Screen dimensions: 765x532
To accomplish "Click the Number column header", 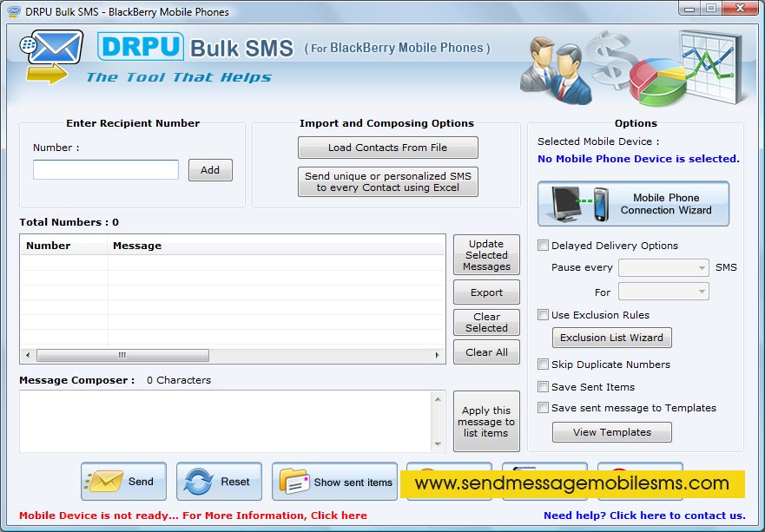I will pos(64,246).
